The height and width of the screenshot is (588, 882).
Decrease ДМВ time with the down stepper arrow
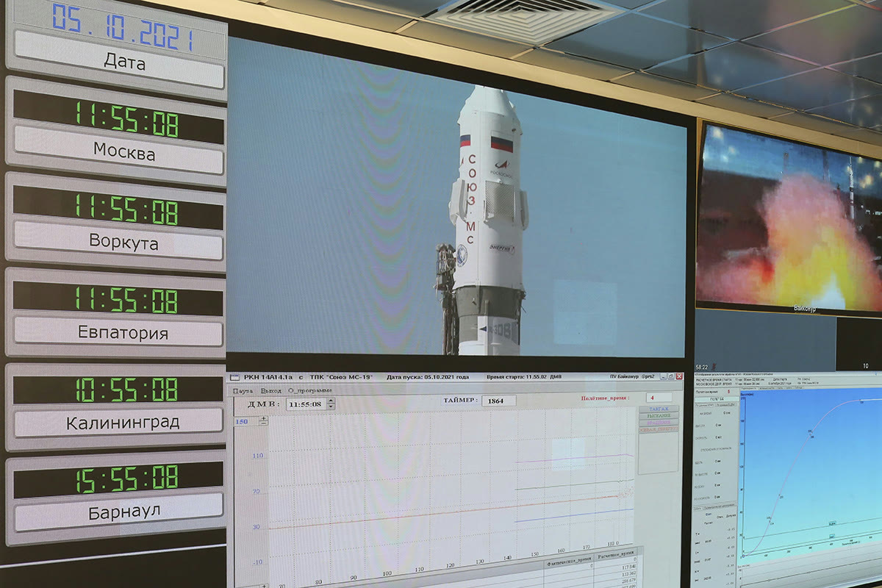pos(331,407)
